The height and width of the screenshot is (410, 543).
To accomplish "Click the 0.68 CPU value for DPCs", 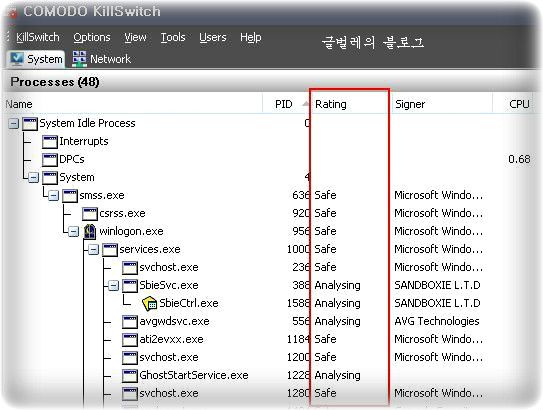I will click(519, 159).
